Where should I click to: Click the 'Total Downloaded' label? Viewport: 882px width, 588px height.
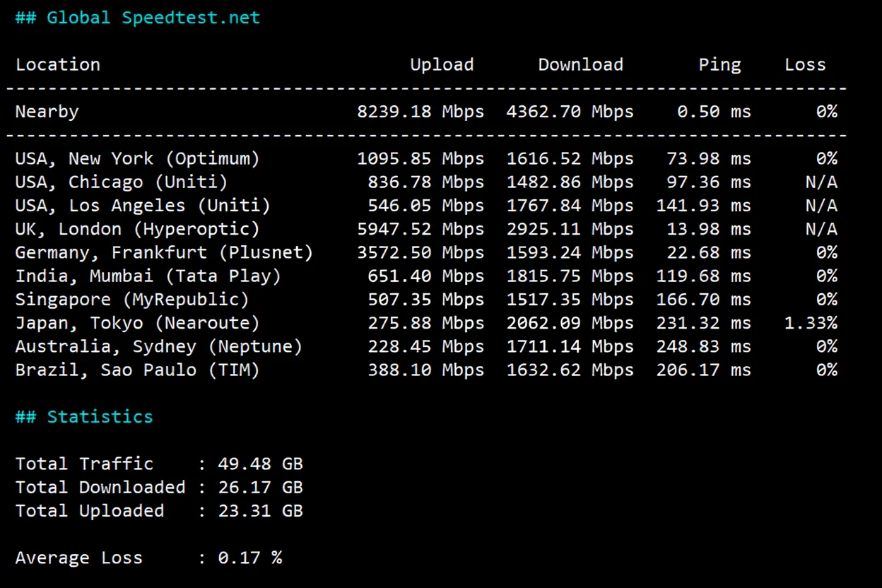pyautogui.click(x=100, y=488)
